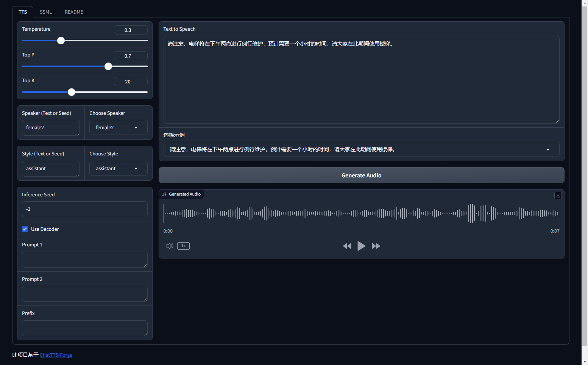Click the Top P slider handle

pyautogui.click(x=108, y=66)
